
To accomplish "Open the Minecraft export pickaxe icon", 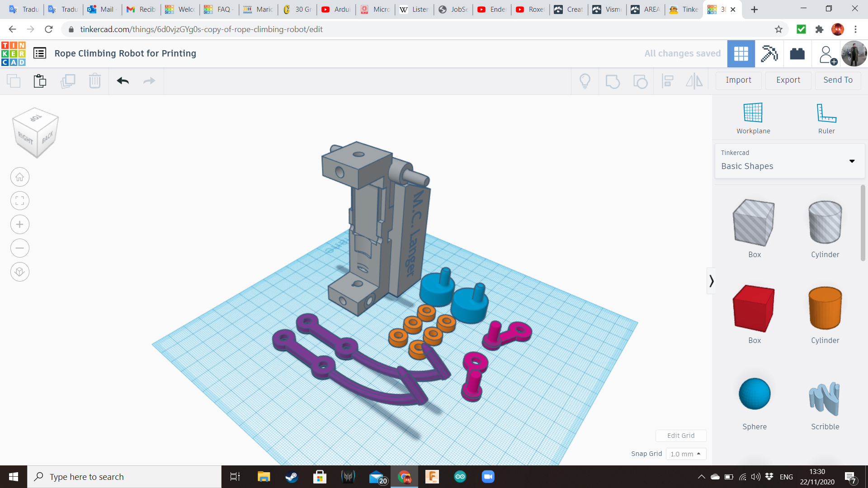I will (769, 54).
